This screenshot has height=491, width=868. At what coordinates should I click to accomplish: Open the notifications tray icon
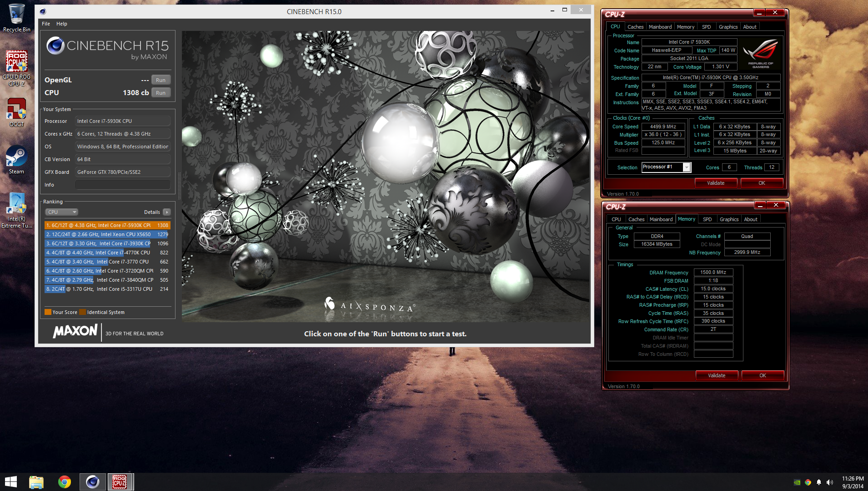pyautogui.click(x=819, y=482)
